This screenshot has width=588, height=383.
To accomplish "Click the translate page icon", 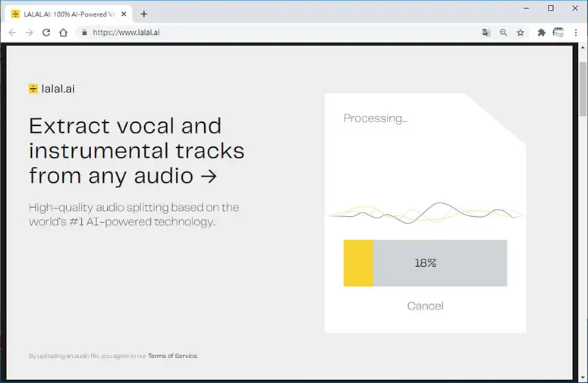I will click(486, 33).
